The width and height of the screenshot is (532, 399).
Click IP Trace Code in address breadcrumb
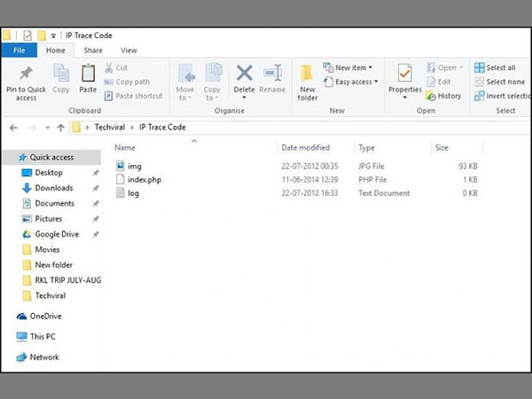pyautogui.click(x=162, y=127)
